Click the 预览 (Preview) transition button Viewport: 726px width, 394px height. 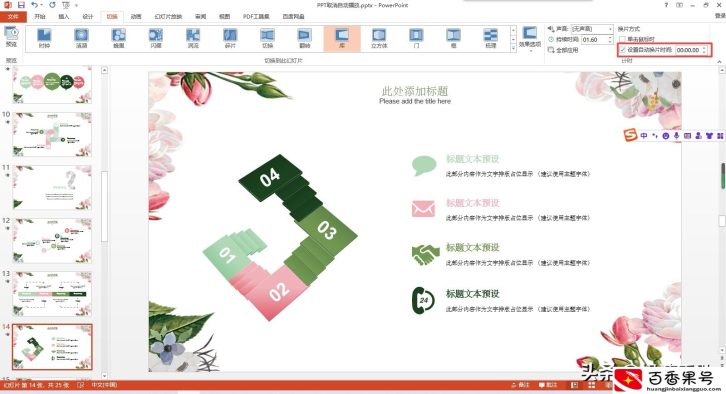point(11,37)
